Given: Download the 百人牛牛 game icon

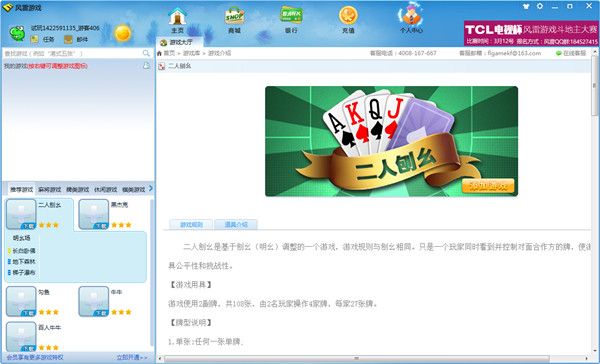Looking at the screenshot, I should [21, 337].
